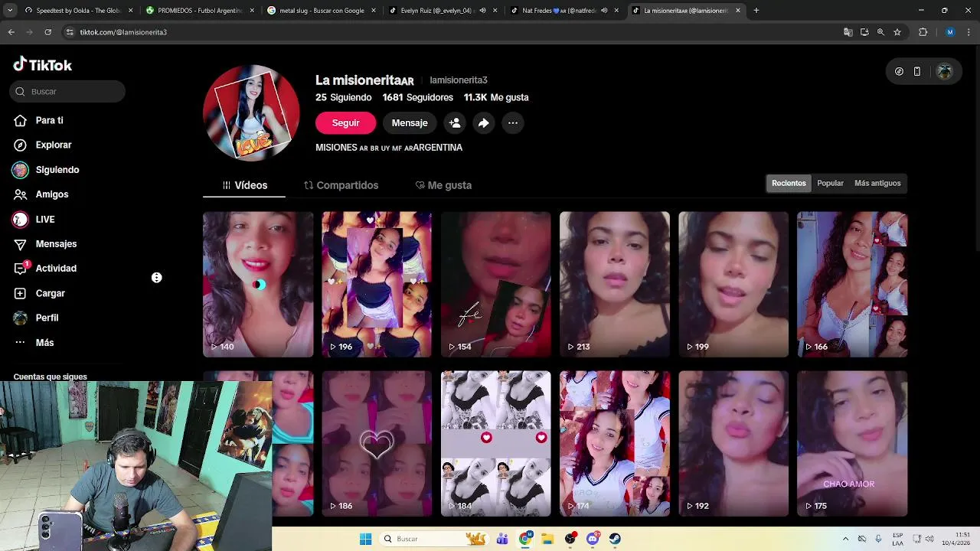Click the floating accessibility-style button near sidebar

tap(156, 278)
